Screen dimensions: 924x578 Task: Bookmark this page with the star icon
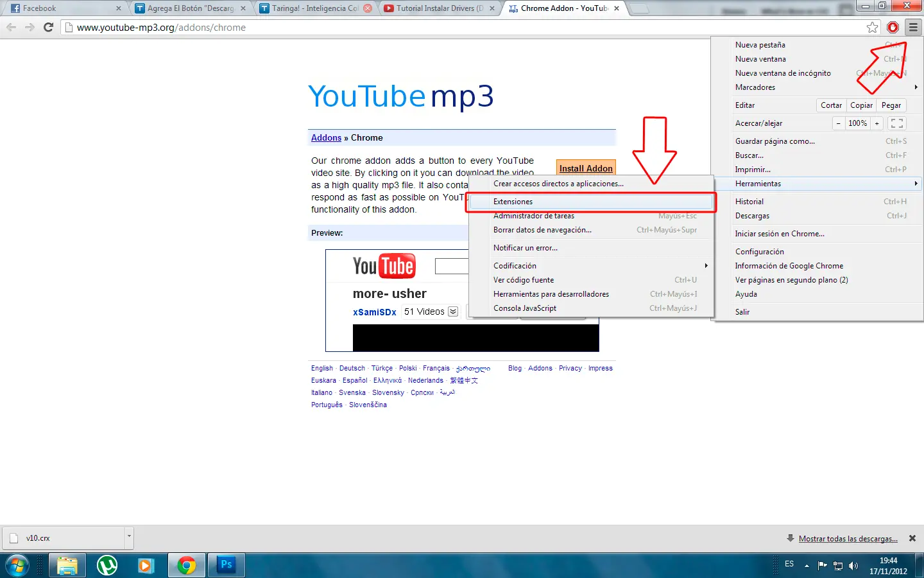(x=872, y=27)
